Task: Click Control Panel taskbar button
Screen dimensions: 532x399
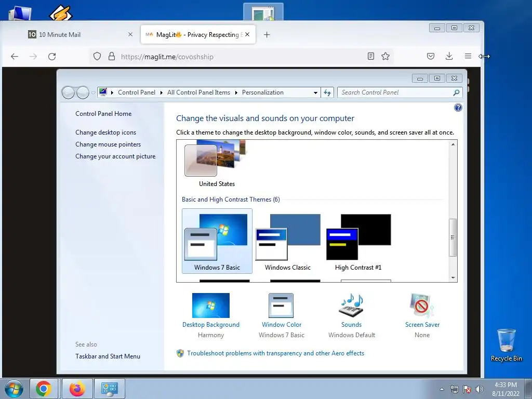Action: click(x=109, y=389)
